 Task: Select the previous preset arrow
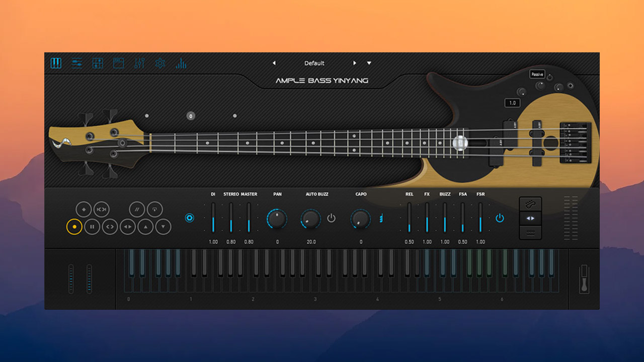point(274,63)
